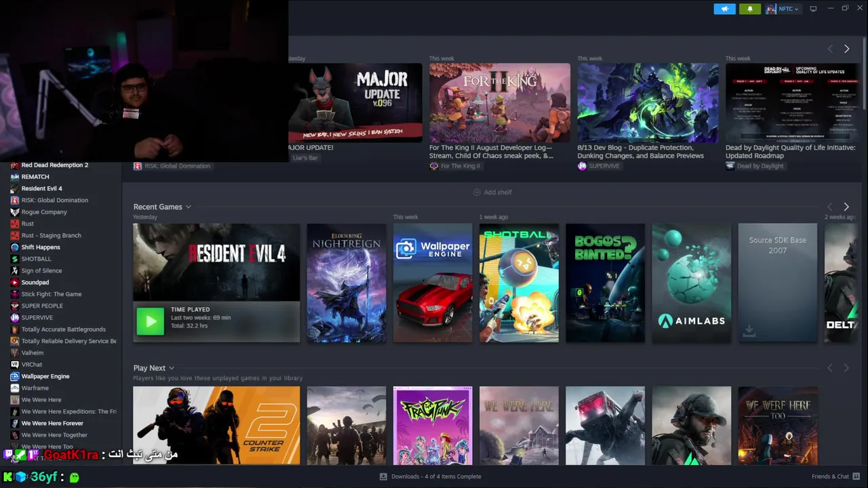Open We Were Here Too card in Play Next
The height and width of the screenshot is (488, 868).
777,426
